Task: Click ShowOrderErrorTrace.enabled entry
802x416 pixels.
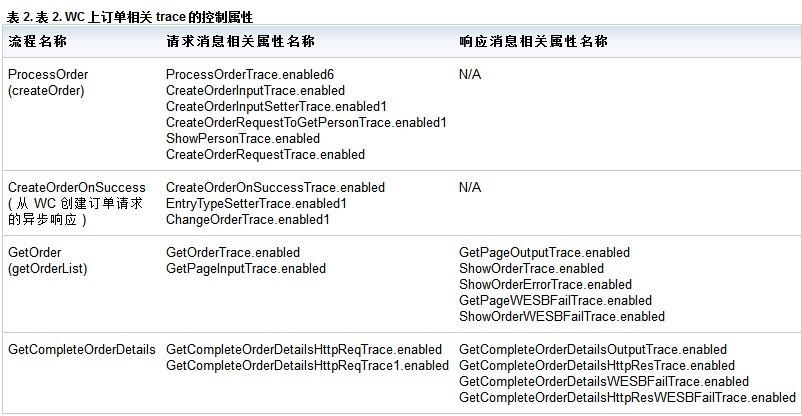Action: [x=545, y=284]
